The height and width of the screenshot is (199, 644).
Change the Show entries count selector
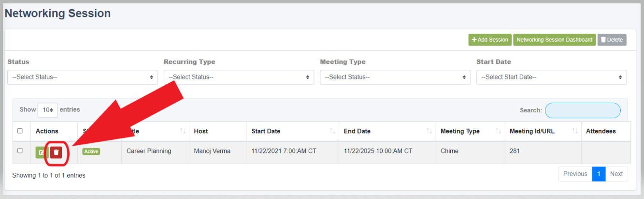click(x=48, y=110)
